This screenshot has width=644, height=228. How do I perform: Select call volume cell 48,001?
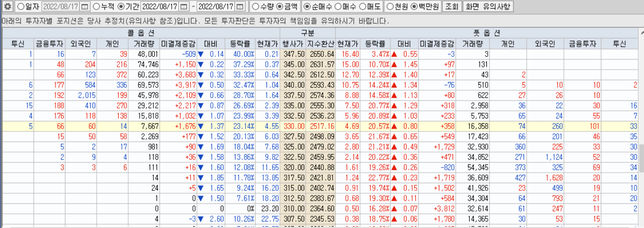tap(144, 54)
